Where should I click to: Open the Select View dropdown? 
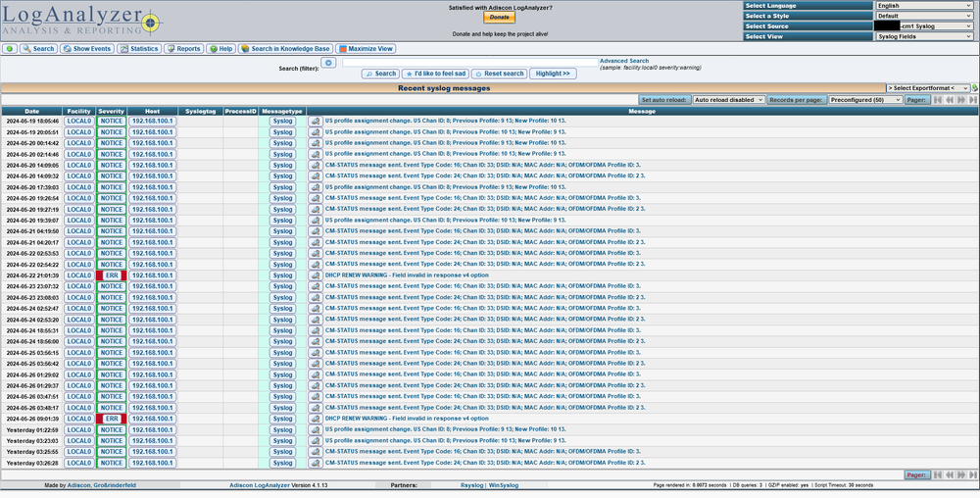coord(924,36)
